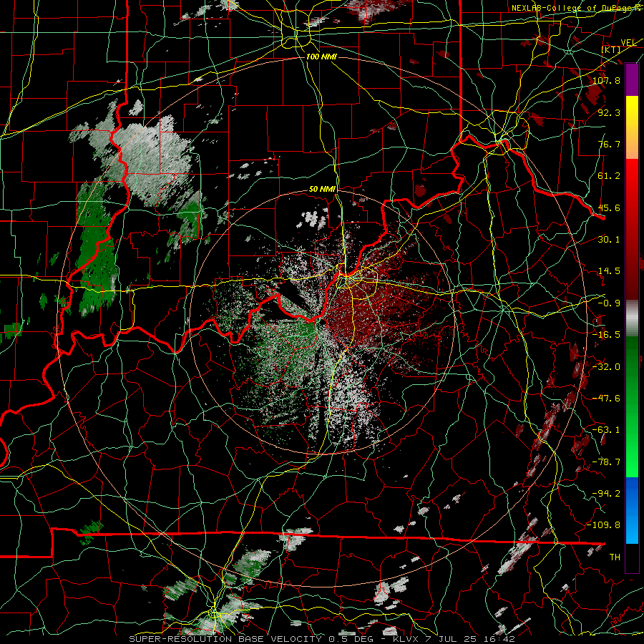Click the 92.3 velocity scale value
The height and width of the screenshot is (644, 644).
click(609, 112)
